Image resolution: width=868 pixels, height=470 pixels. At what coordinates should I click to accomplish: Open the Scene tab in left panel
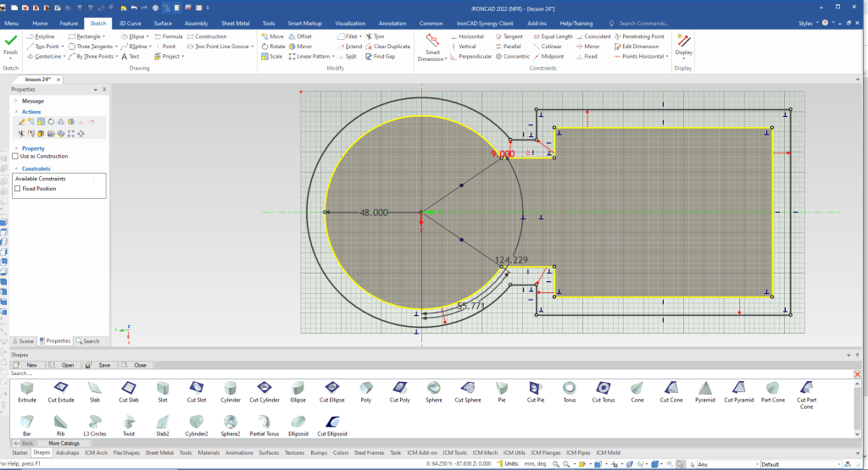pyautogui.click(x=23, y=340)
